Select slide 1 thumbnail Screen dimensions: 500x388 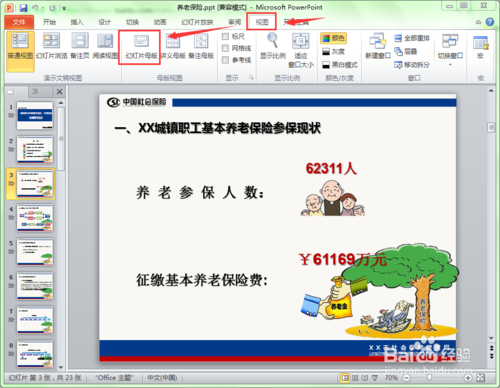pos(35,116)
